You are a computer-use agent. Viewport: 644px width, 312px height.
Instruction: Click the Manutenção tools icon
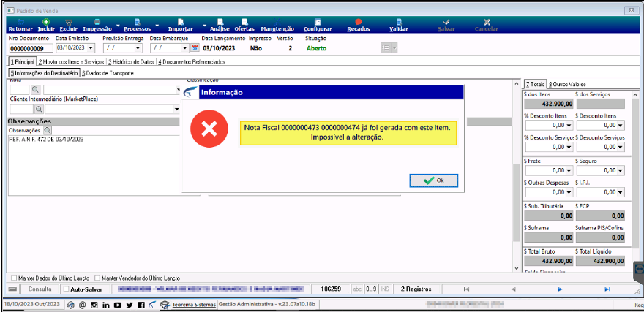(x=277, y=22)
